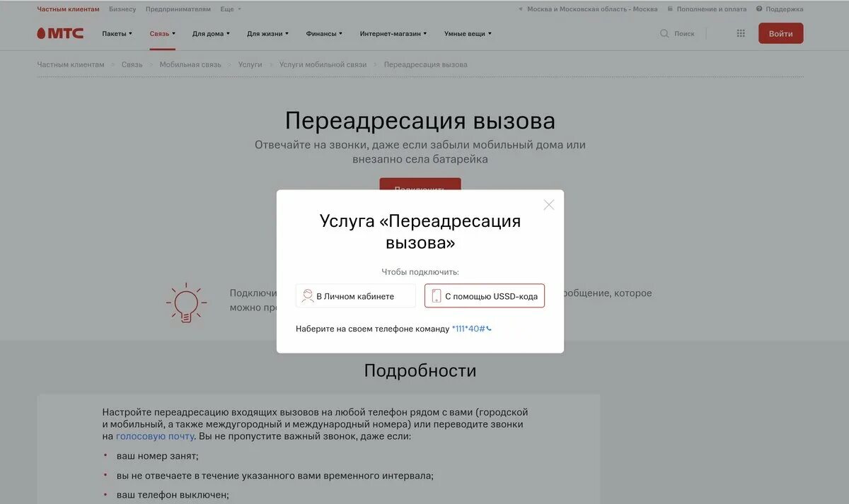Image resolution: width=849 pixels, height=504 pixels.
Task: Go to Услуги breadcrumb
Action: 250,64
